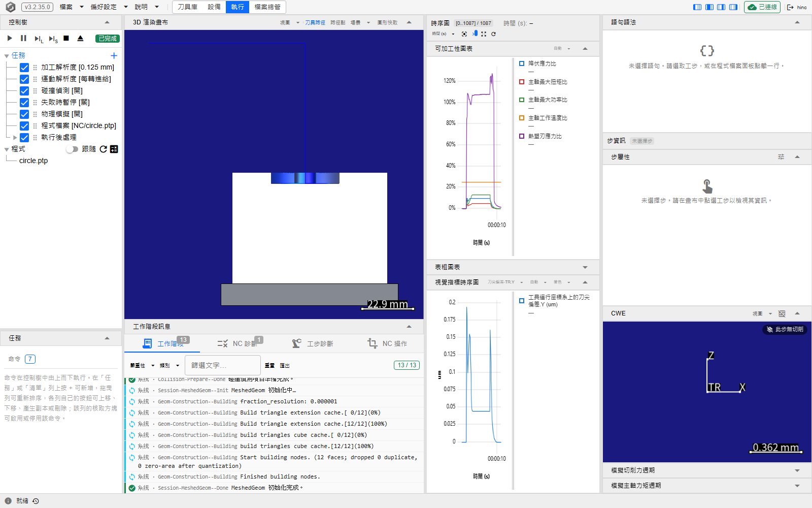This screenshot has width=812, height=508.
Task: Click the focus-target icon in 時序圖 toolbar
Action: tap(464, 34)
